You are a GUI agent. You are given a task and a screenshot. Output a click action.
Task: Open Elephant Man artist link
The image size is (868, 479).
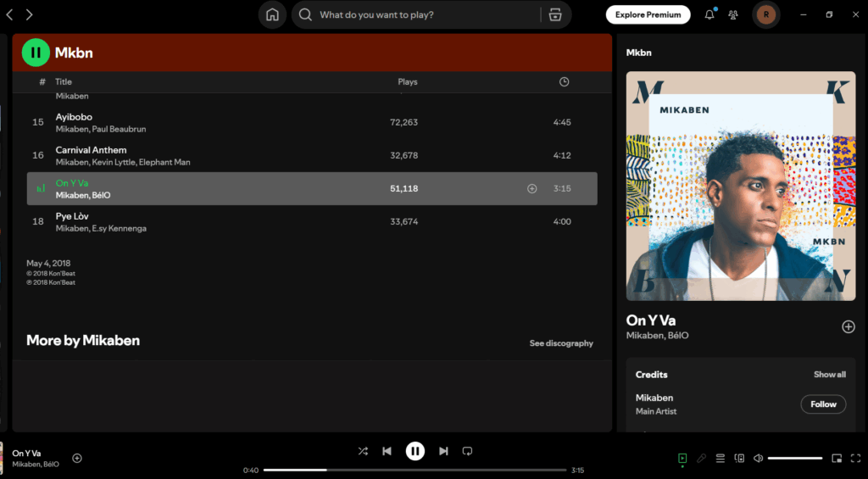point(164,162)
